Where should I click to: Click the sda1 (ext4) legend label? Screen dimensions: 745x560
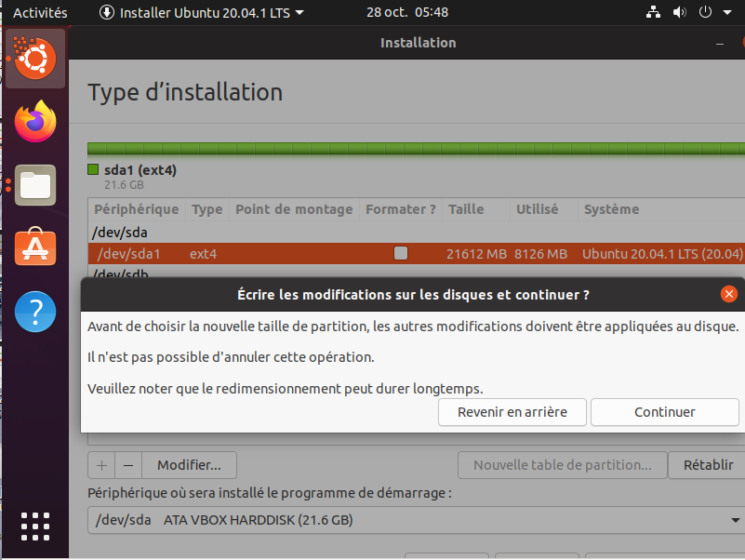140,169
